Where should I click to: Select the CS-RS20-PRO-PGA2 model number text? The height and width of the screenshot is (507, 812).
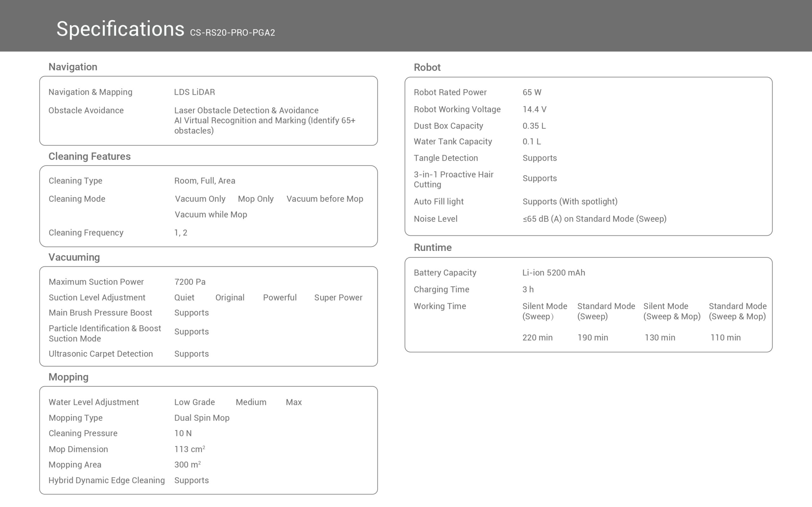tap(232, 33)
